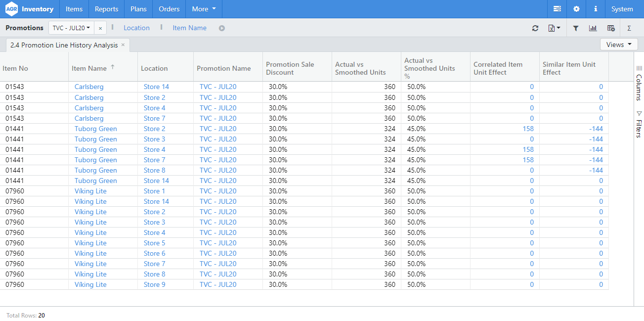Click the AGR Inventory logo
The height and width of the screenshot is (321, 644).
pos(30,9)
